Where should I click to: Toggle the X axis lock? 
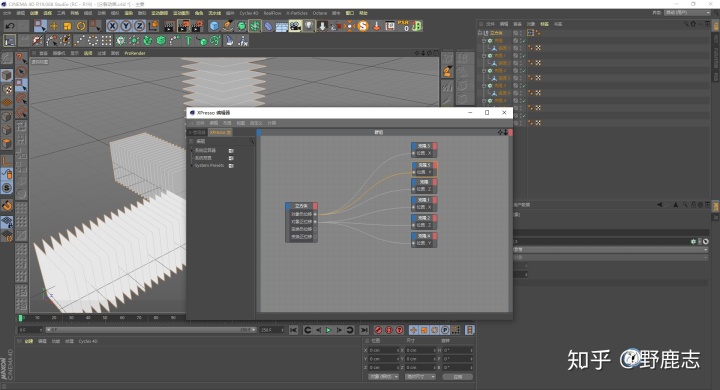(112, 26)
